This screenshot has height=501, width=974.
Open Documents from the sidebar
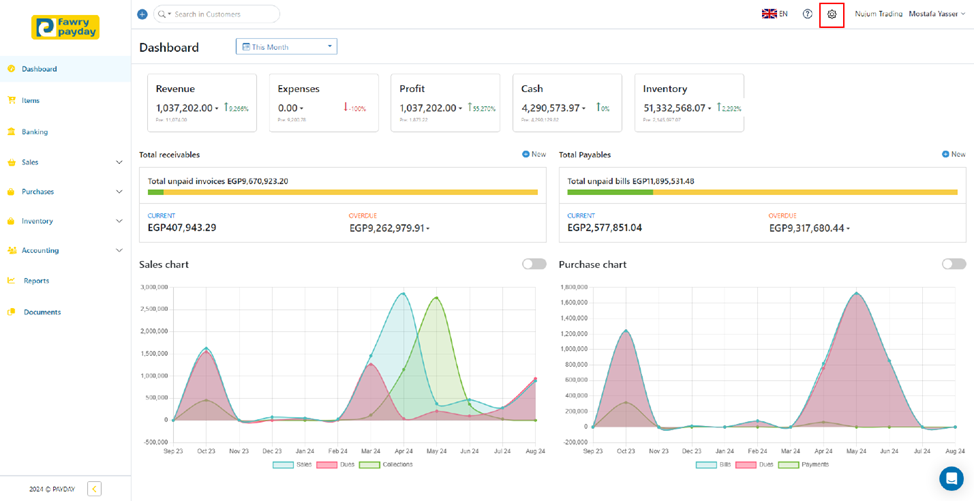pyautogui.click(x=42, y=312)
